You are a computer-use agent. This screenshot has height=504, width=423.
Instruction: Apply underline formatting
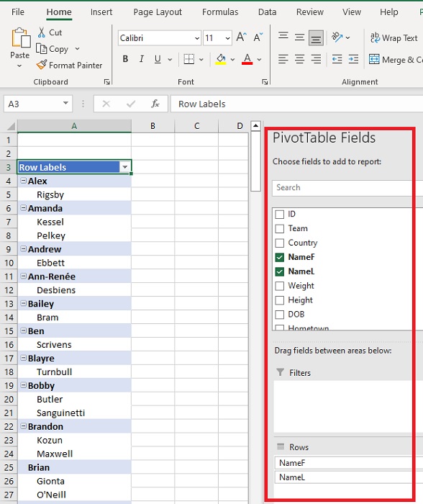158,59
